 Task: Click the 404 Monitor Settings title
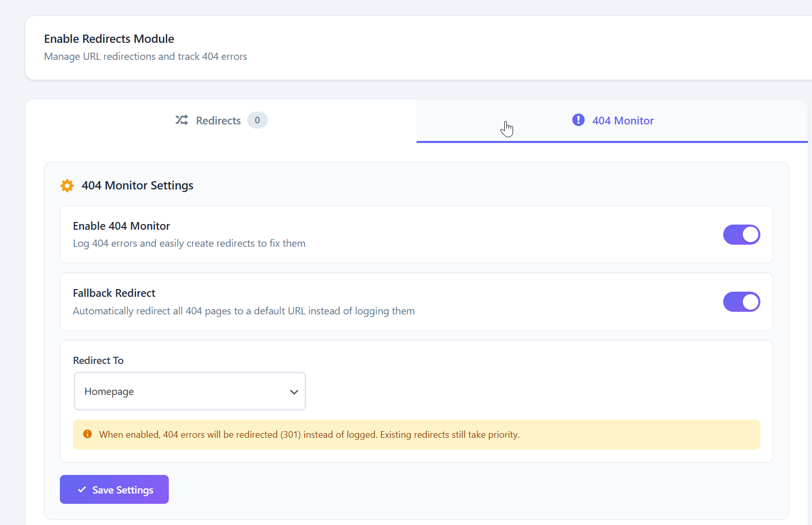137,185
